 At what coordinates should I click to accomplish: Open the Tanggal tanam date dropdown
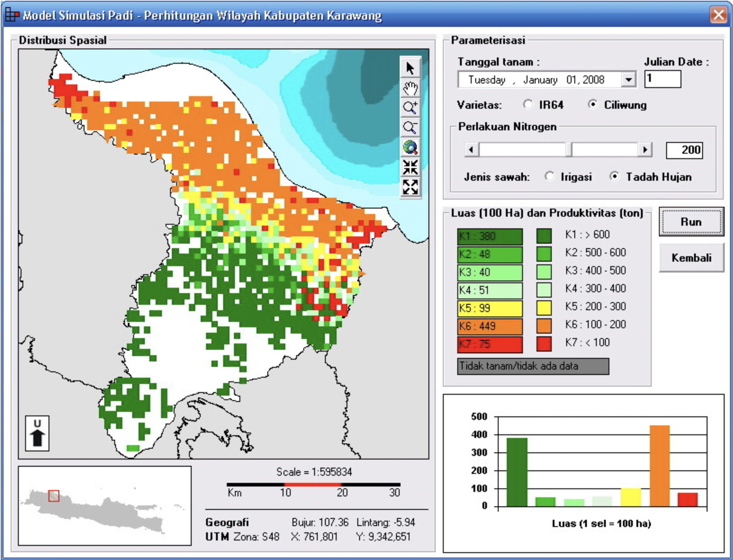click(628, 80)
